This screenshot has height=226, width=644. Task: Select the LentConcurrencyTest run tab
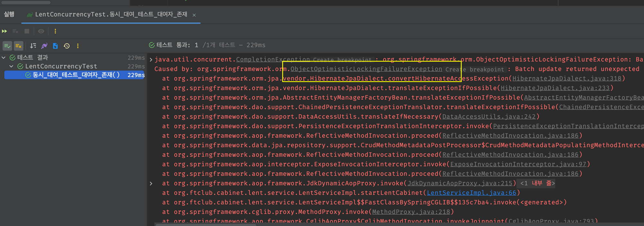[111, 15]
